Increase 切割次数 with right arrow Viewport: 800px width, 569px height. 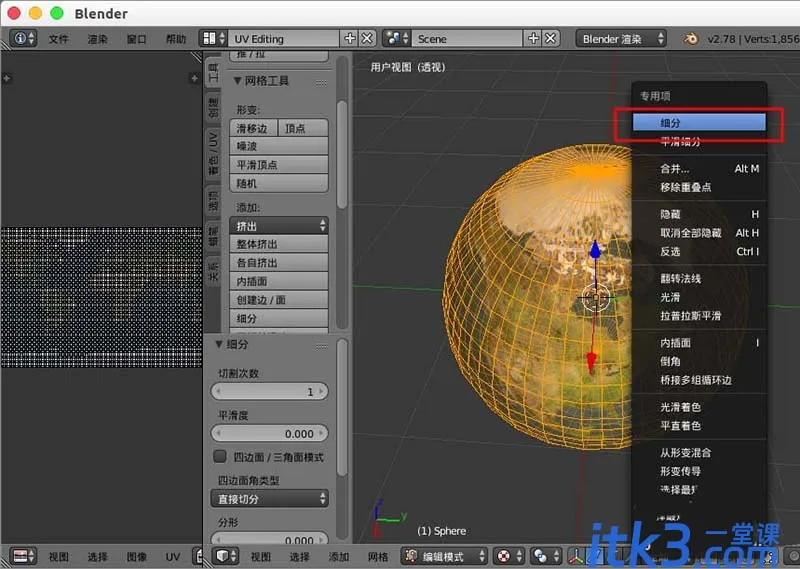point(321,391)
